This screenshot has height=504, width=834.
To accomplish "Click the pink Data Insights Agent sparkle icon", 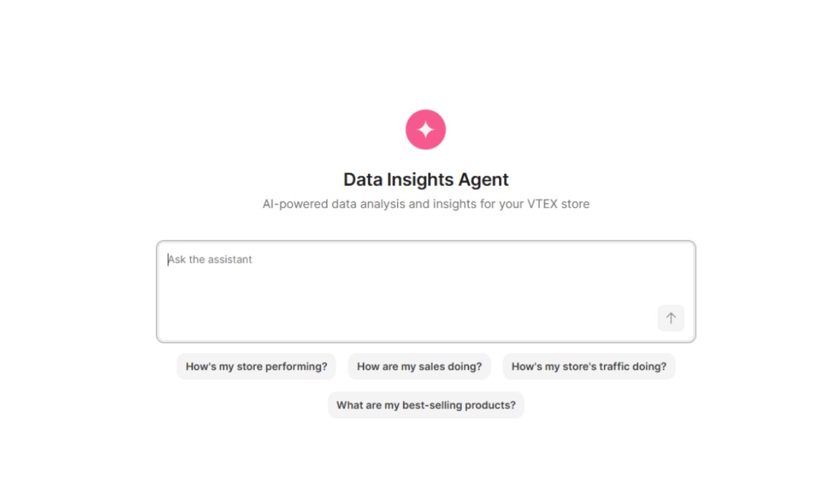I will pos(425,129).
